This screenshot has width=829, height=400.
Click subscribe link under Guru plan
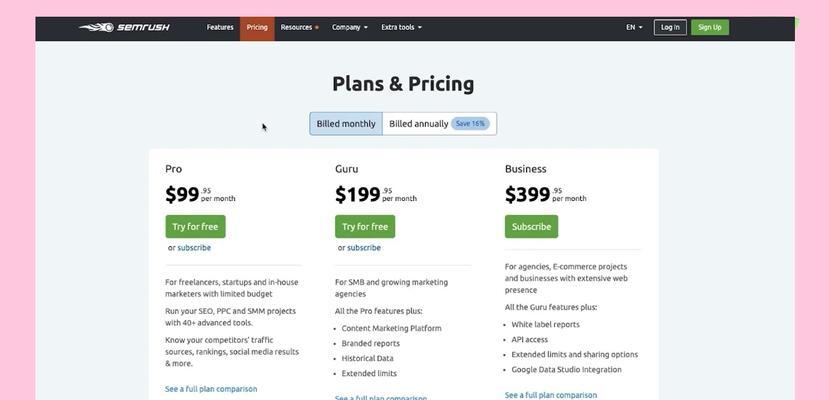364,247
